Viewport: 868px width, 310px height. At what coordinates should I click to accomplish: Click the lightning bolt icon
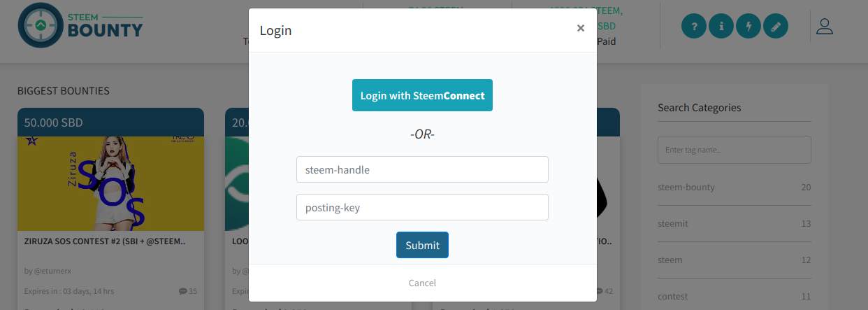[748, 27]
